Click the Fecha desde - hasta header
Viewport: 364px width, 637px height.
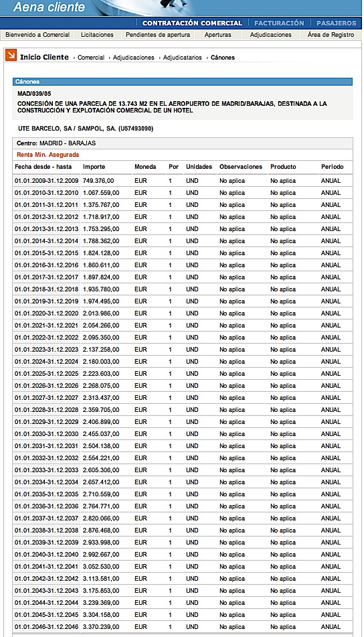tap(43, 167)
